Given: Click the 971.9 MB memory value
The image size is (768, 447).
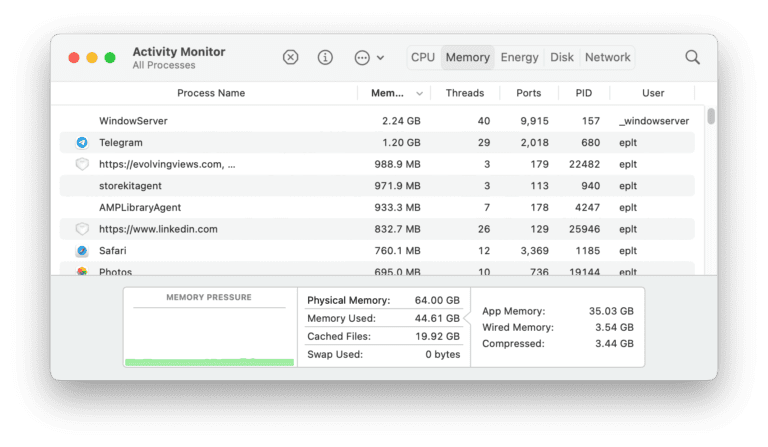Looking at the screenshot, I should click(x=397, y=186).
